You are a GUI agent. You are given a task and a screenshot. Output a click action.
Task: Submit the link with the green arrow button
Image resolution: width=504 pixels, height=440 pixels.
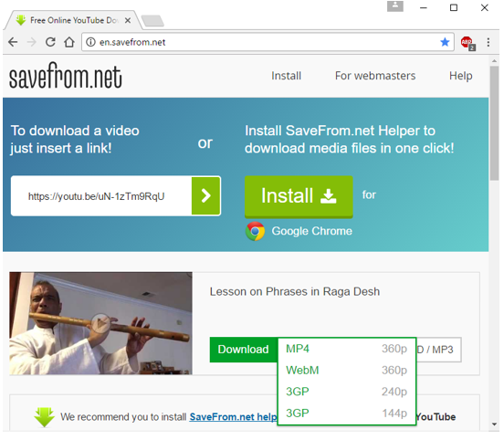[x=205, y=195]
